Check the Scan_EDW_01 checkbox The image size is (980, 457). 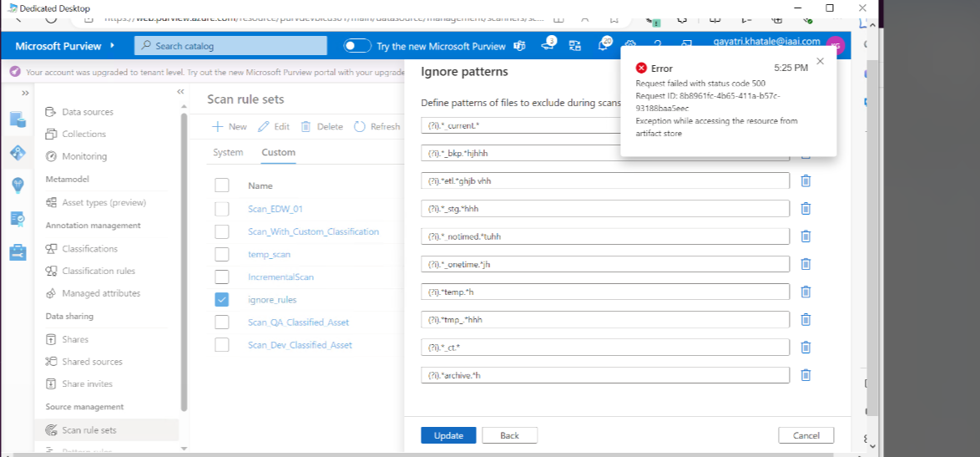tap(222, 209)
